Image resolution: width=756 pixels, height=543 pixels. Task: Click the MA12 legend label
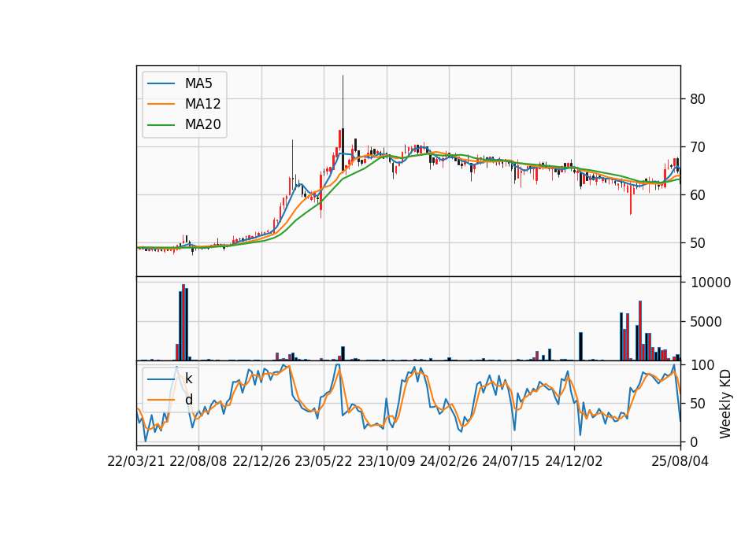point(202,104)
